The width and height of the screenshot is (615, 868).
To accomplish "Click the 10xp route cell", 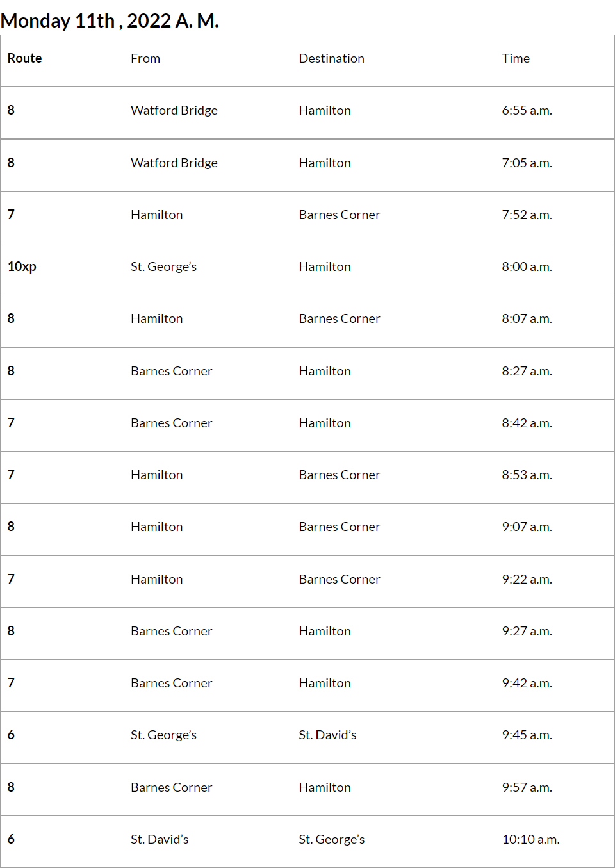I will coord(22,266).
